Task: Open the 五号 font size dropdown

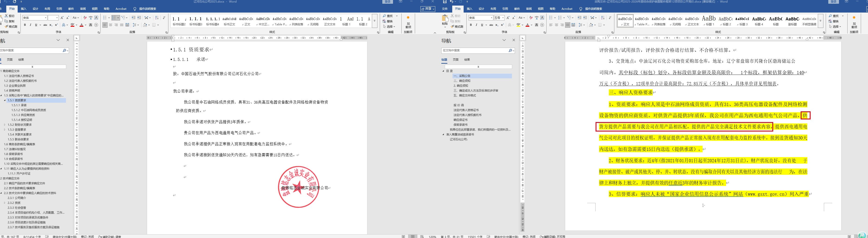Action: pyautogui.click(x=503, y=18)
